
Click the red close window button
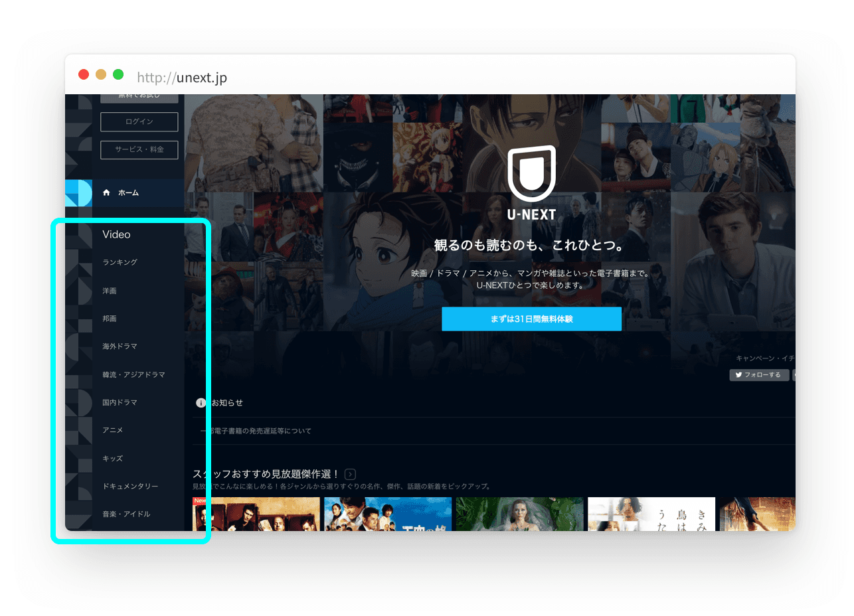point(84,74)
